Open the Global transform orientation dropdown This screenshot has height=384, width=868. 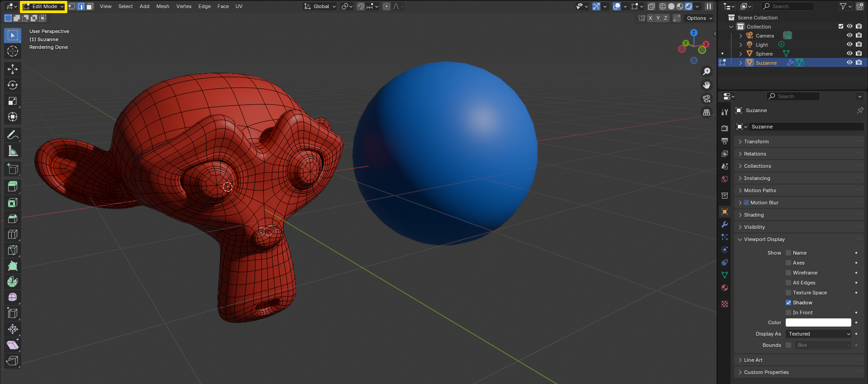point(320,6)
